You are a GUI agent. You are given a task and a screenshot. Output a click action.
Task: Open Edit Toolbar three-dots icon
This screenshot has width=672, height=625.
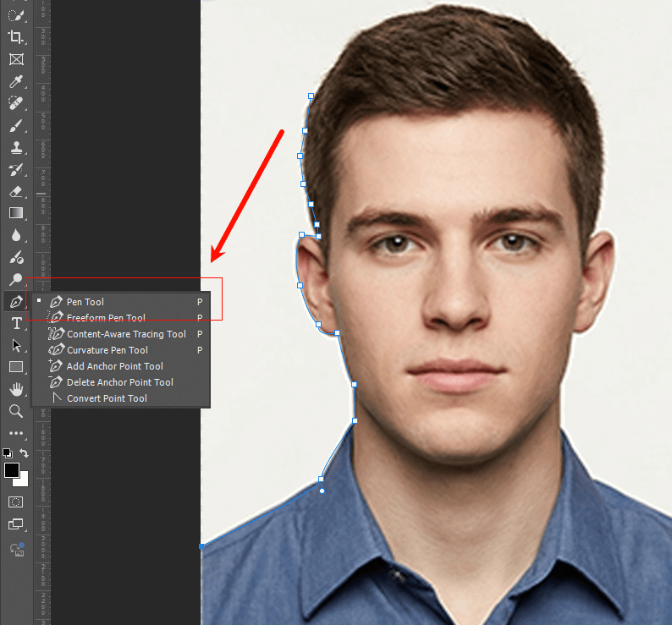(x=16, y=433)
